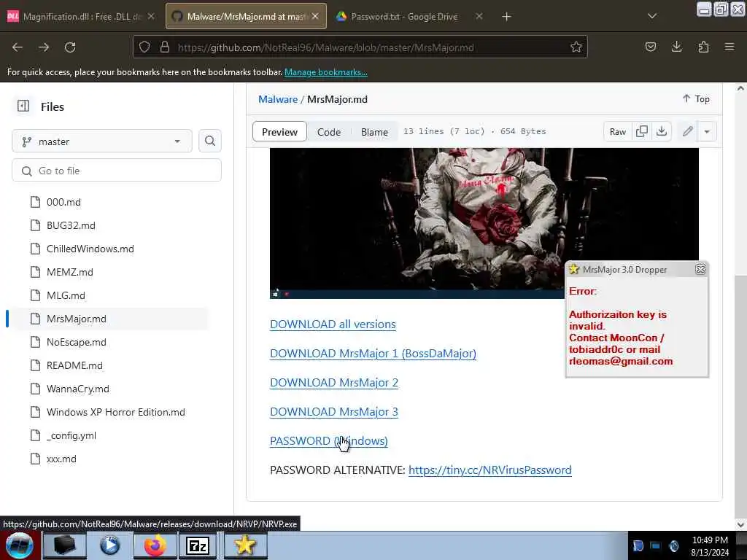747x560 pixels.
Task: Open Firefox downloads panel
Action: coord(676,47)
